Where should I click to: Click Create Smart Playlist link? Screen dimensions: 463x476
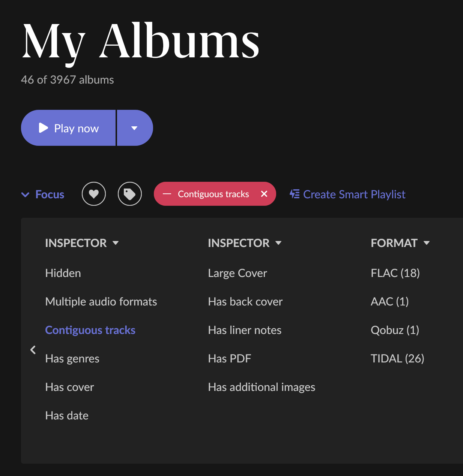(x=354, y=195)
